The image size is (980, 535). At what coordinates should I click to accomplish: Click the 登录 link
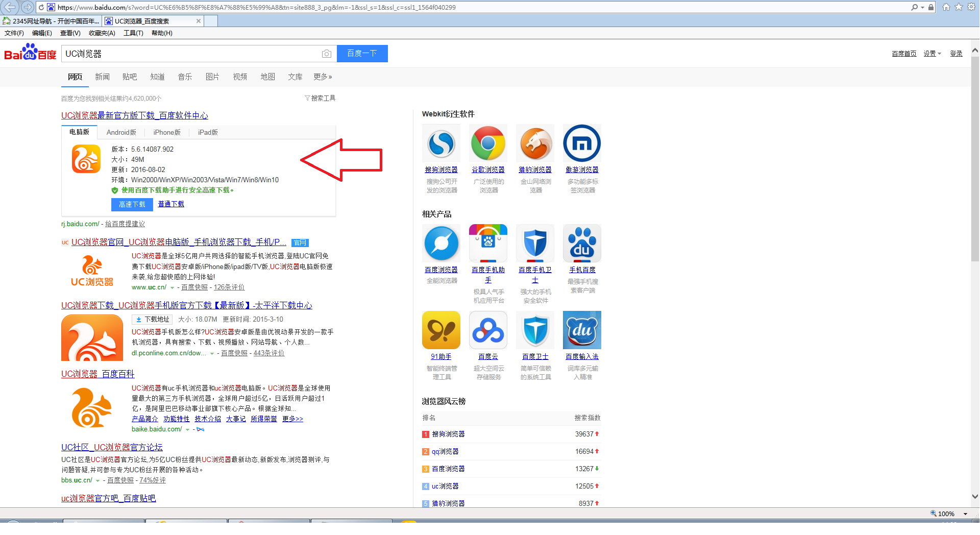956,54
